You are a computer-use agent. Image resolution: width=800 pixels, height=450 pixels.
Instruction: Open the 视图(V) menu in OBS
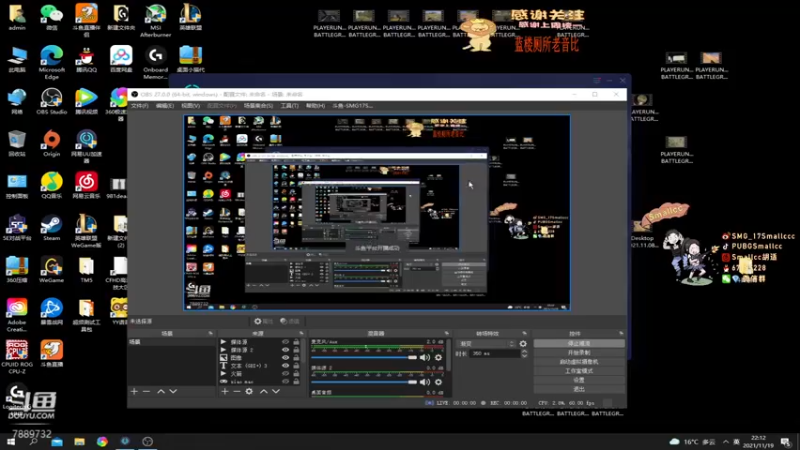tap(190, 106)
